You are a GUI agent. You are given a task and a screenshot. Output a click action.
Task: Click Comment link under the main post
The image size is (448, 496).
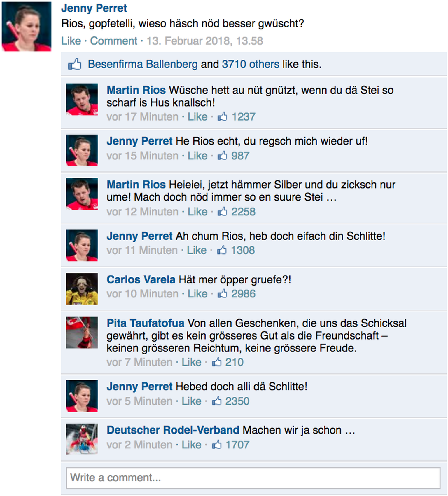(113, 41)
